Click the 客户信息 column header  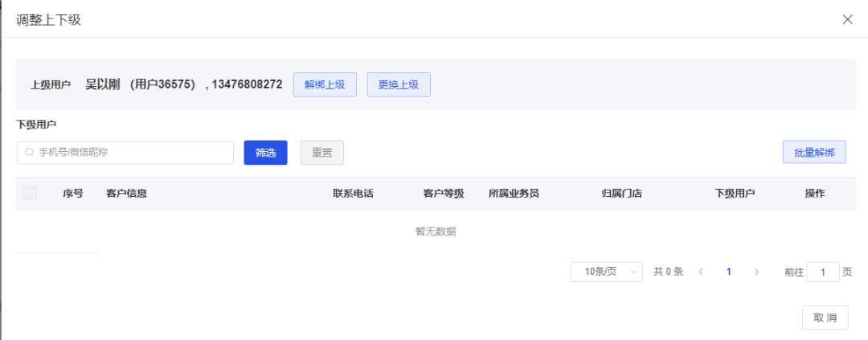127,194
